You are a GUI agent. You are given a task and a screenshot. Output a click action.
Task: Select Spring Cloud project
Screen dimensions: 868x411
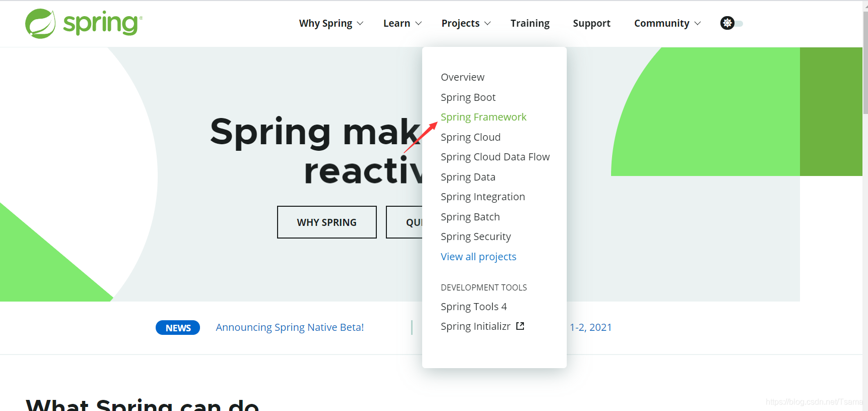(471, 137)
